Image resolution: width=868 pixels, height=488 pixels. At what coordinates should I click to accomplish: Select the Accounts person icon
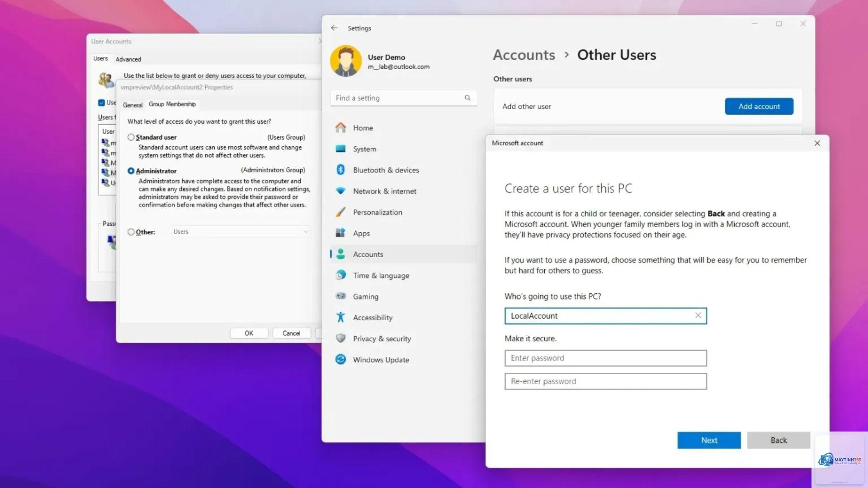click(x=341, y=254)
